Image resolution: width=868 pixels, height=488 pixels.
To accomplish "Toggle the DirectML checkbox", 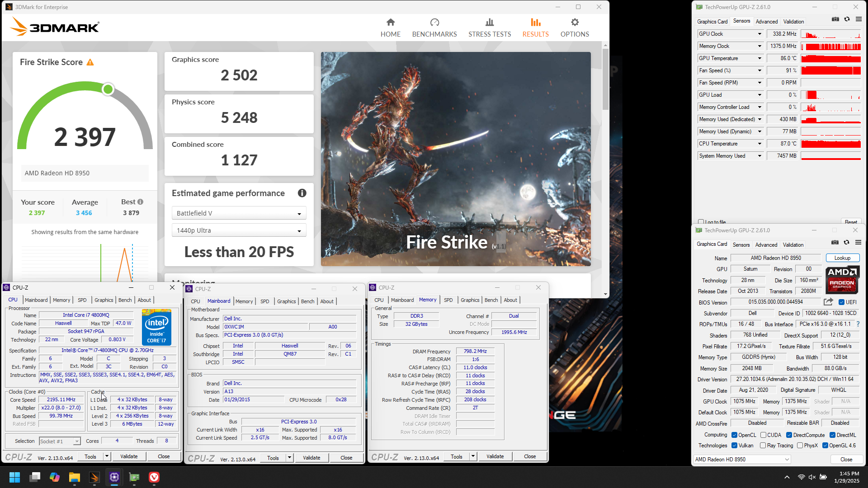I will tap(832, 435).
